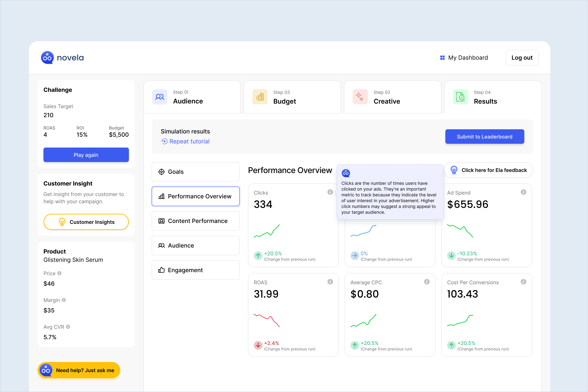This screenshot has height=392, width=588.
Task: Click the Performance Overview bar chart icon
Action: (161, 197)
